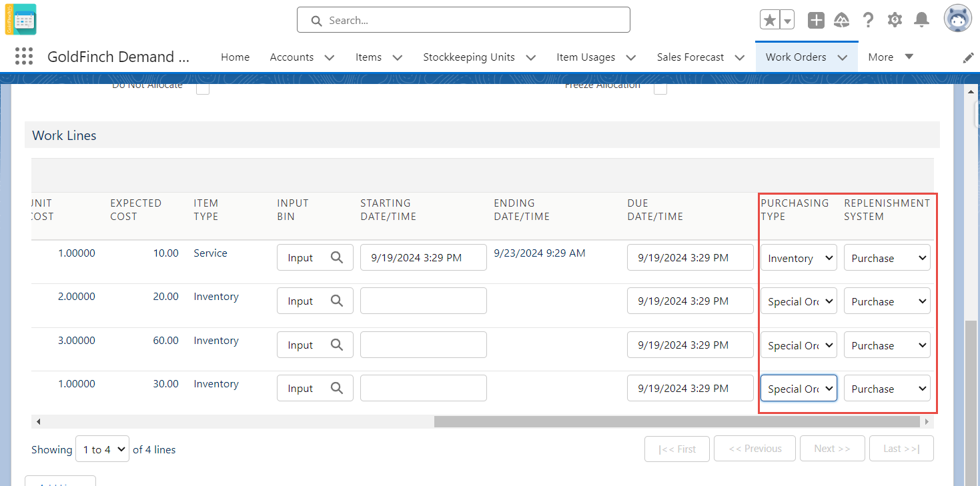This screenshot has height=486, width=980.
Task: Open Replenishment System dropdown on 30.00 row
Action: [x=887, y=389]
